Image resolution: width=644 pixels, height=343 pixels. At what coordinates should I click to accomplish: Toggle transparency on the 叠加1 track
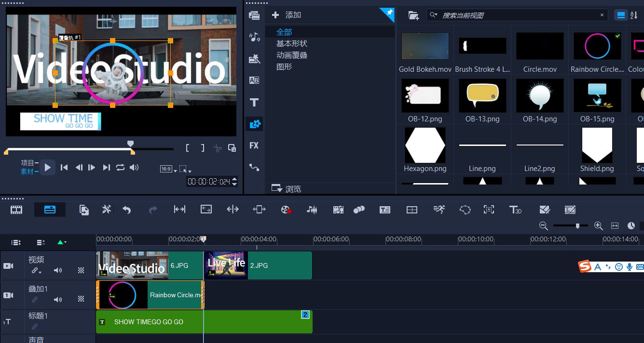(81, 300)
